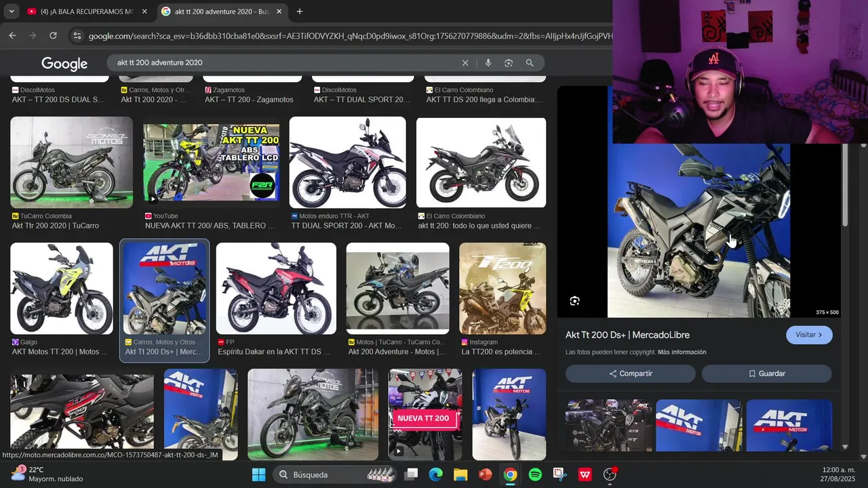The image size is (868, 488).
Task: Open 'Akt Ttr 200 2020 | TuCarro' result
Action: coord(56,226)
